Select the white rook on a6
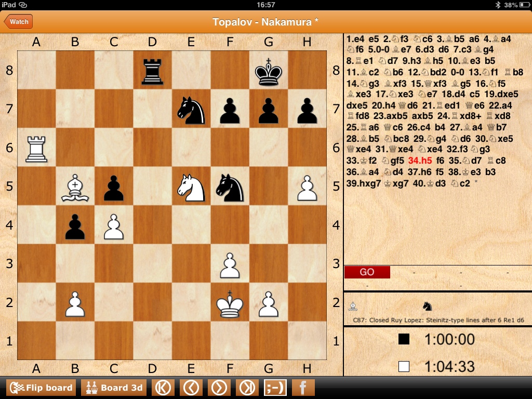The height and width of the screenshot is (399, 532). pyautogui.click(x=36, y=149)
